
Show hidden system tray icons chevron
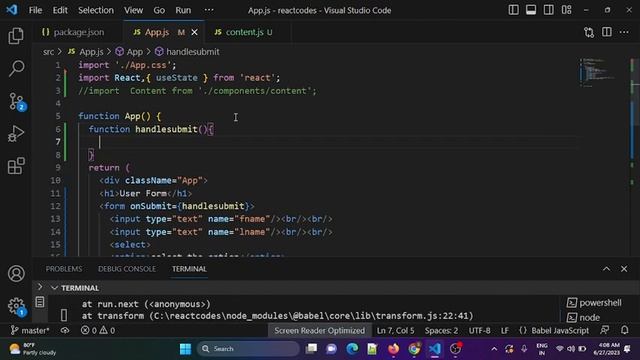494,349
